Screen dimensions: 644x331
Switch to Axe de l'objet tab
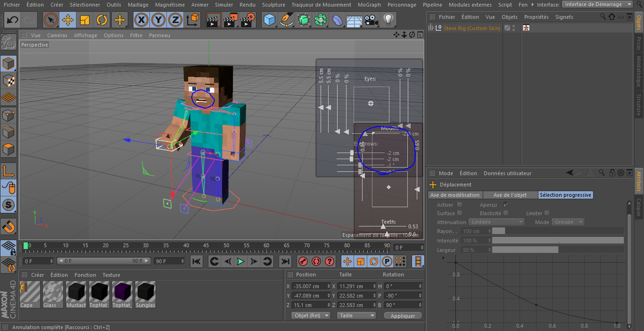510,195
